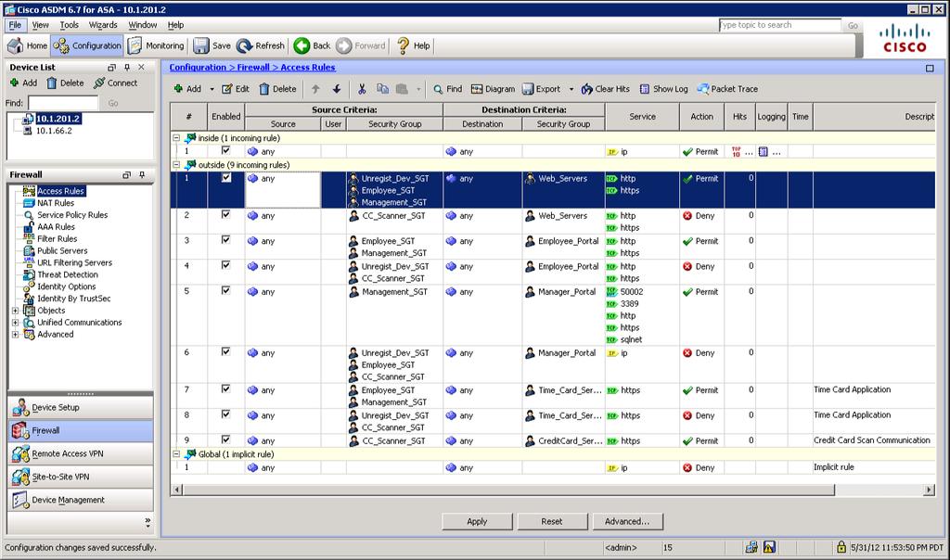Launch Packet Trace tool
950x560 pixels.
click(x=727, y=89)
